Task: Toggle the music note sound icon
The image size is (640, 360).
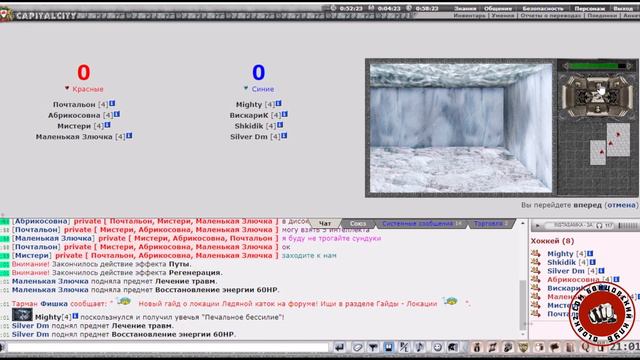Action: point(419,347)
